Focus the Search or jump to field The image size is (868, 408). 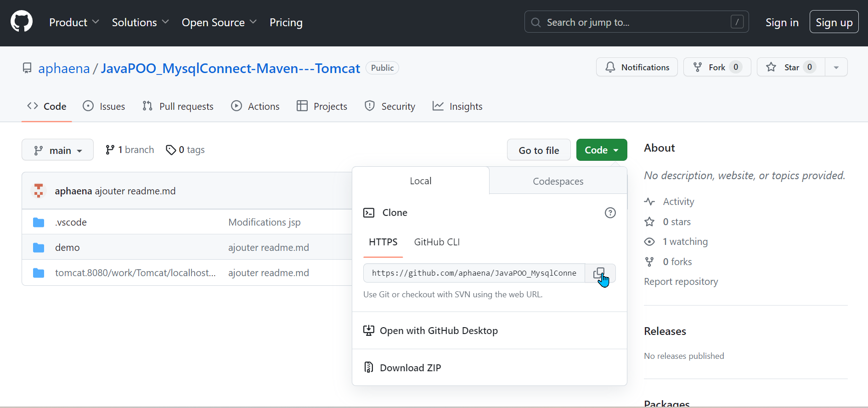(636, 22)
